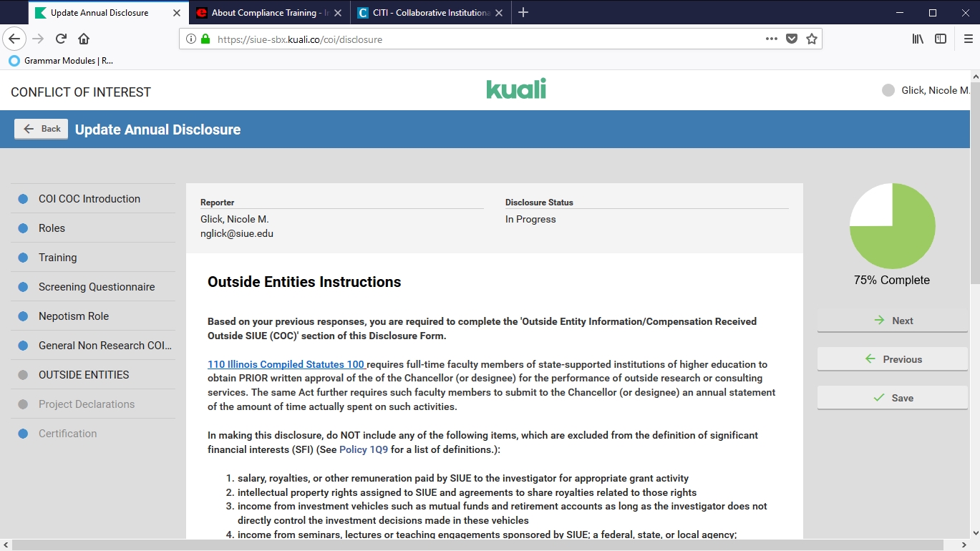
Task: Show Firefox library icon
Action: pos(918,39)
